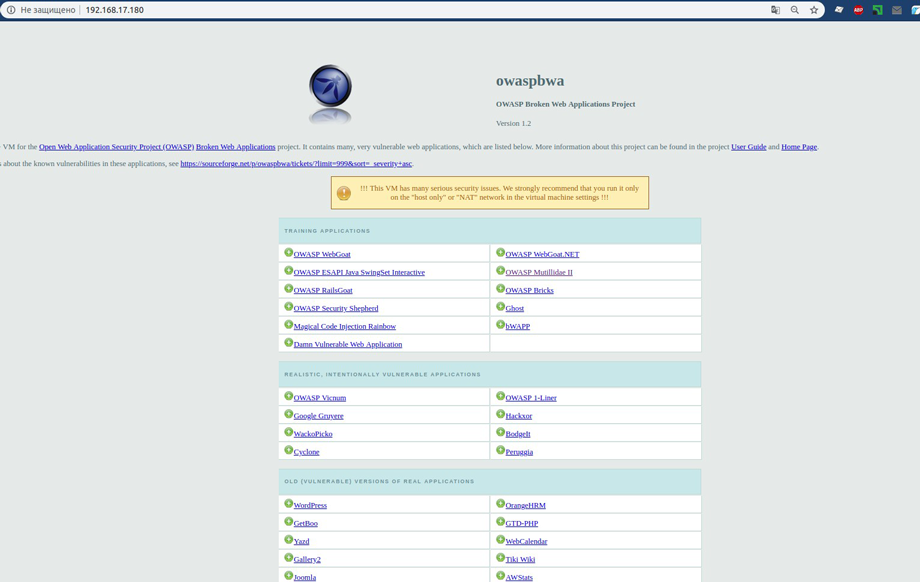Follow the project User Guide link

pyautogui.click(x=749, y=147)
